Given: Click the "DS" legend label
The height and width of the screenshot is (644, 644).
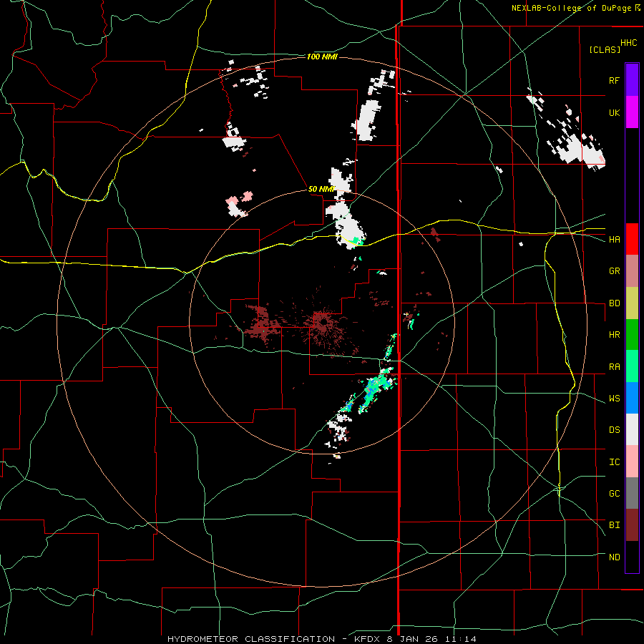Looking at the screenshot, I should (x=614, y=430).
